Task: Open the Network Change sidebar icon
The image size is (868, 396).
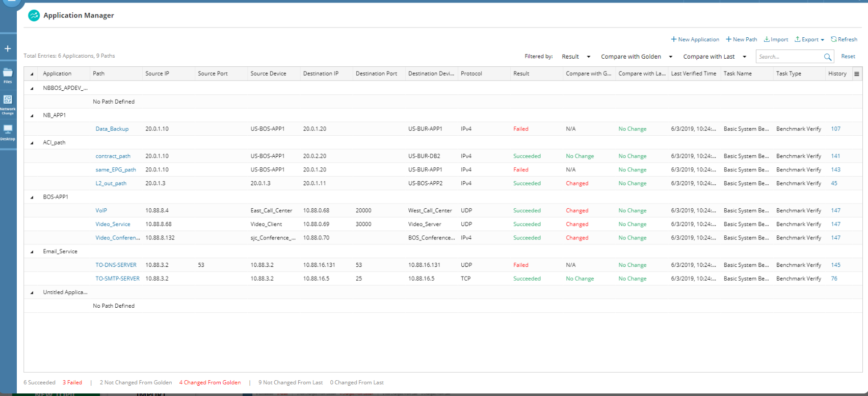Action: click(8, 103)
